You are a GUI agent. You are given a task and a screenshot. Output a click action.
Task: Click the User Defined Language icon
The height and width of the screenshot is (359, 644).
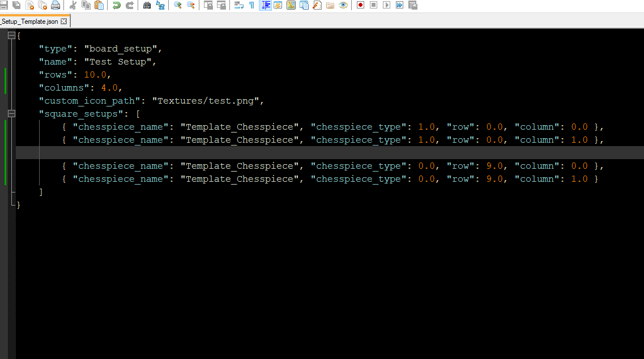point(278,5)
